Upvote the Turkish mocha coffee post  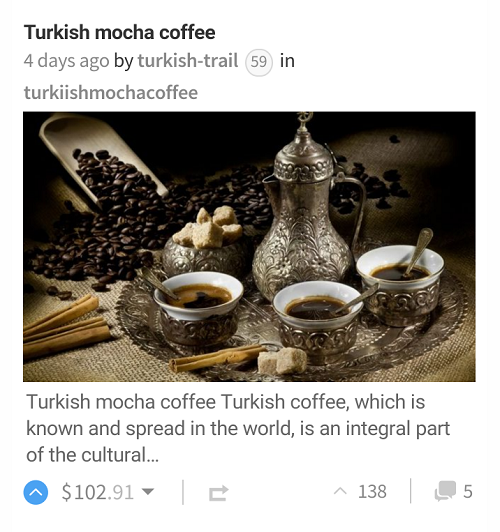click(x=36, y=492)
